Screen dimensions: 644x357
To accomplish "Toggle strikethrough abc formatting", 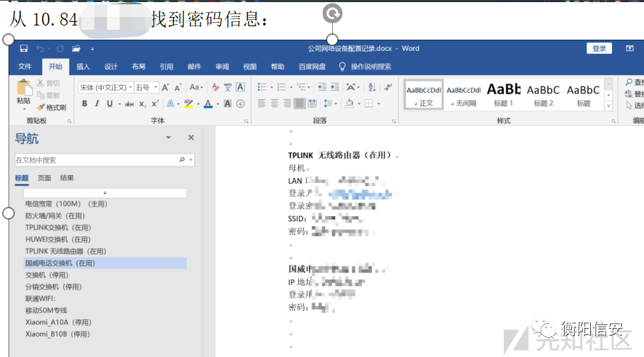I will 130,104.
